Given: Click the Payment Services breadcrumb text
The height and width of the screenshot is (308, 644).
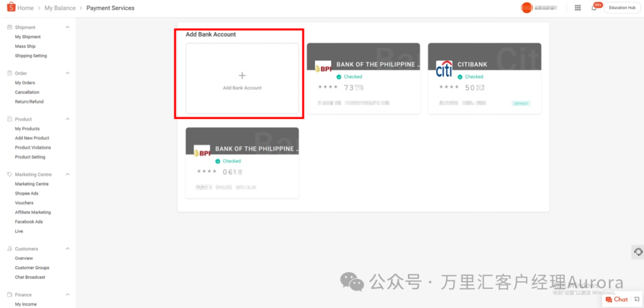Looking at the screenshot, I should [x=110, y=8].
